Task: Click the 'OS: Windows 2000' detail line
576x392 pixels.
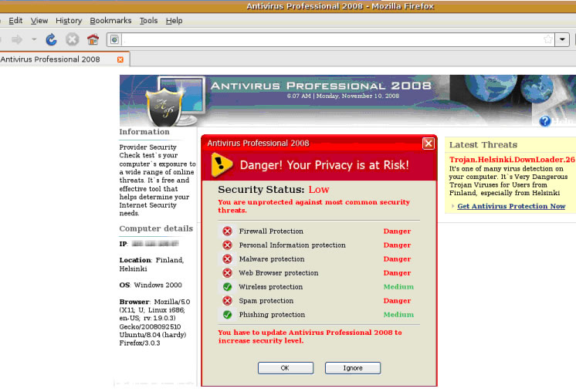Action: coord(151,285)
